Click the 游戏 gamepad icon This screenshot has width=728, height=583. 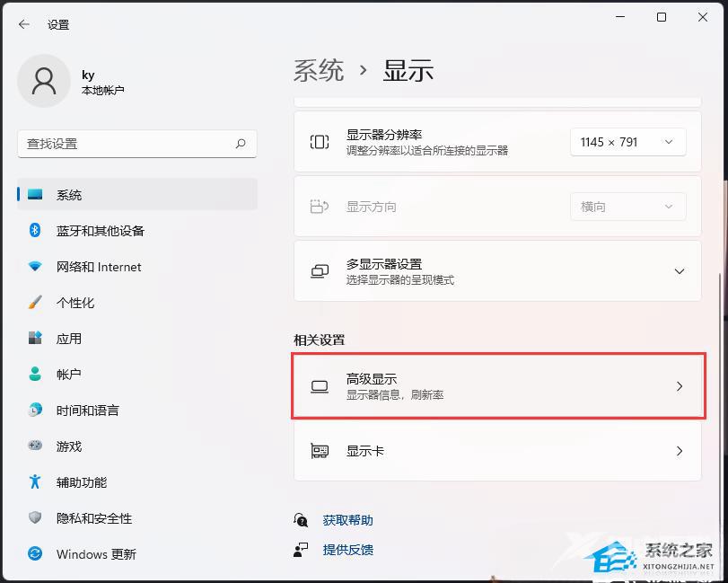[x=35, y=446]
